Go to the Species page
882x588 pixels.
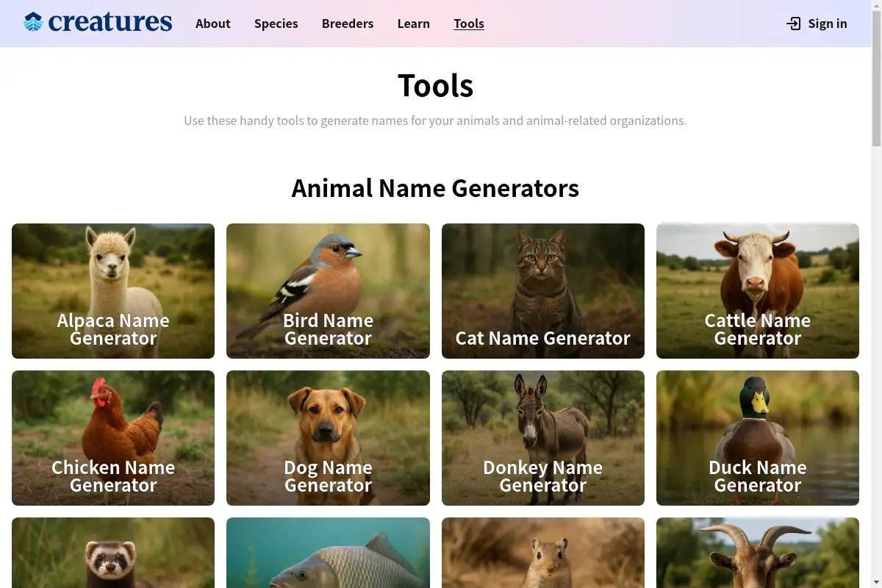coord(276,24)
